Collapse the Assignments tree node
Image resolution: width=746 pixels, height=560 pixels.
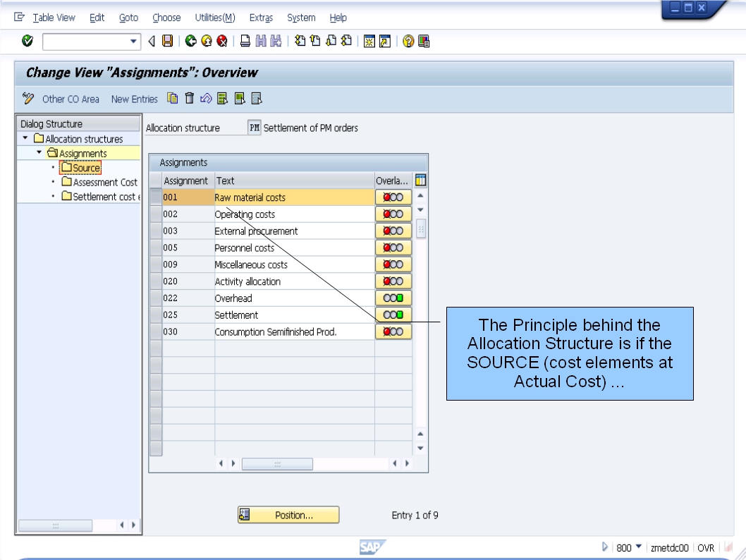(x=39, y=152)
